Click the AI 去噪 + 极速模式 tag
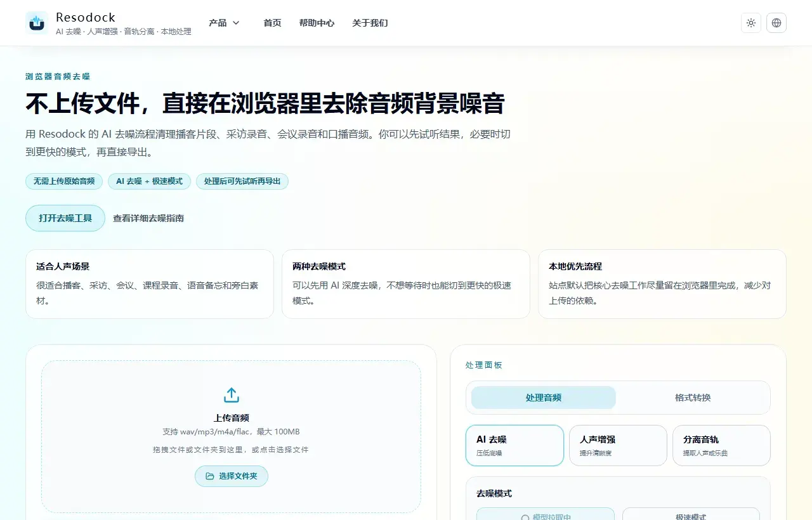 tap(149, 181)
